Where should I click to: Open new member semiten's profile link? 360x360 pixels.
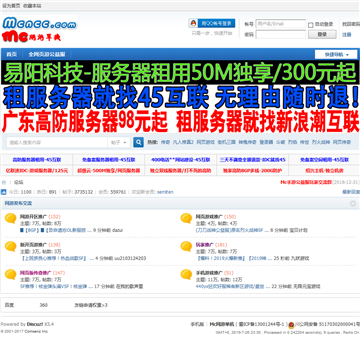[x=165, y=192]
